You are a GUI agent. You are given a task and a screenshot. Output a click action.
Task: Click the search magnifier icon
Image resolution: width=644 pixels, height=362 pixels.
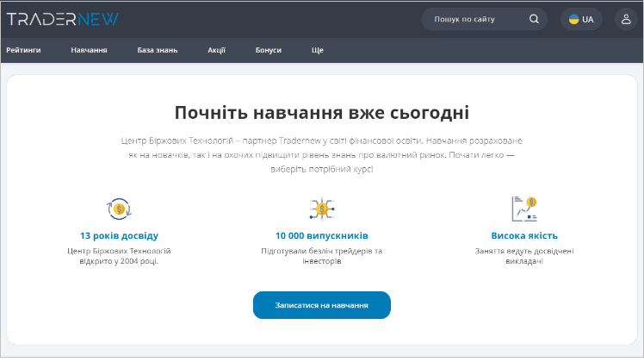534,19
